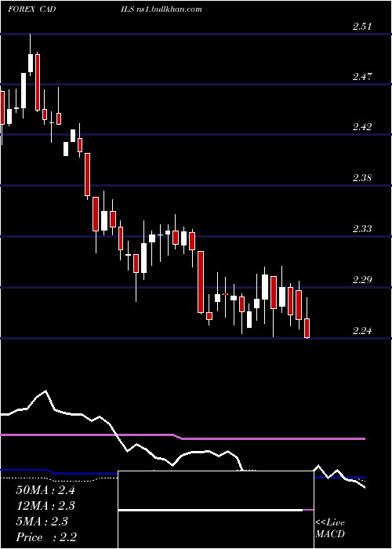Click the 2.24 price axis label

[362, 331]
